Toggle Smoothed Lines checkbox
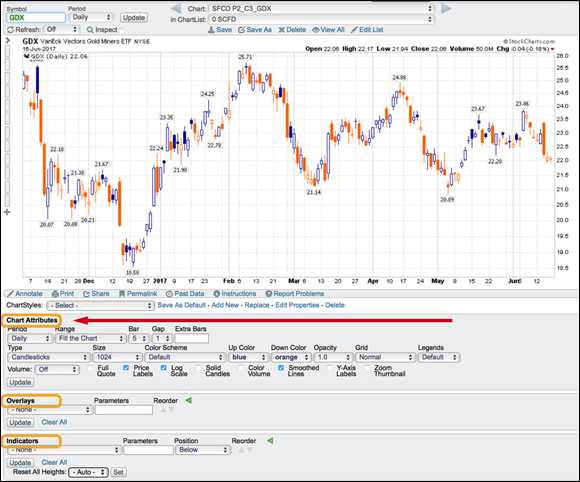Viewport: 580px width, 482px height. tap(281, 368)
